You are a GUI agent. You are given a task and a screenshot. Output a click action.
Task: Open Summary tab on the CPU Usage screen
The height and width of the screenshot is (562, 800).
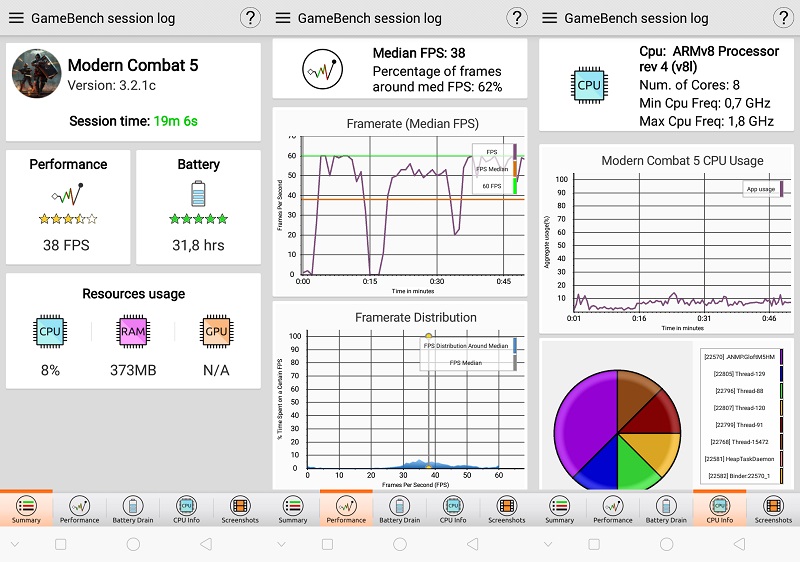pyautogui.click(x=559, y=509)
